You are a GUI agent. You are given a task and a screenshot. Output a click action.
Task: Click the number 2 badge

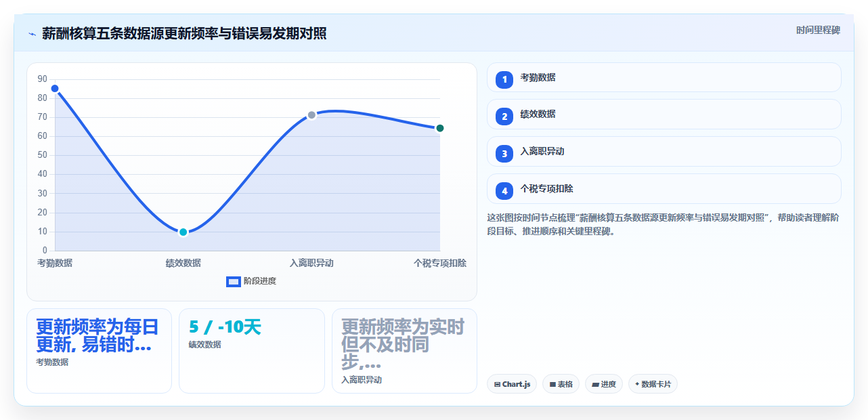pyautogui.click(x=504, y=117)
